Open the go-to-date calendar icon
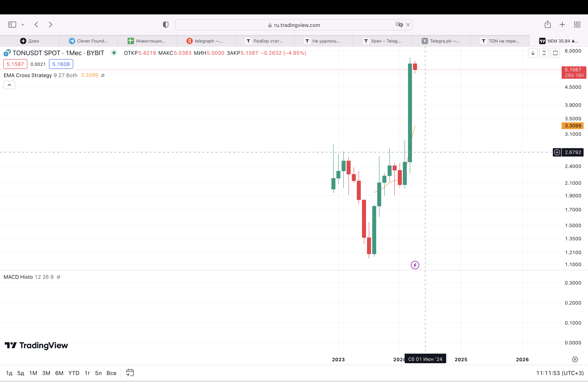This screenshot has width=588, height=382. click(130, 373)
